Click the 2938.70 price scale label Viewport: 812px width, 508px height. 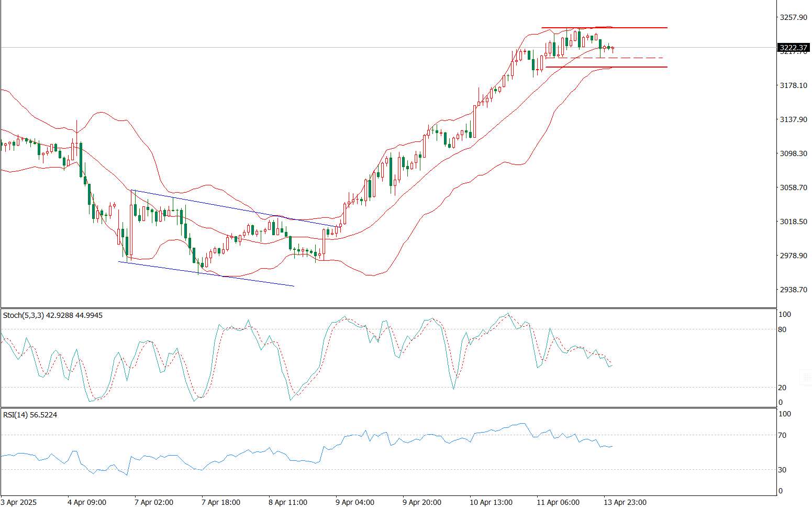(x=793, y=290)
